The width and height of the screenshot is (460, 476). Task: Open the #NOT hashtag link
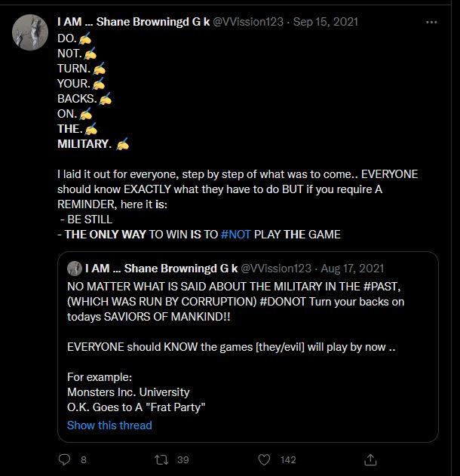coord(236,235)
